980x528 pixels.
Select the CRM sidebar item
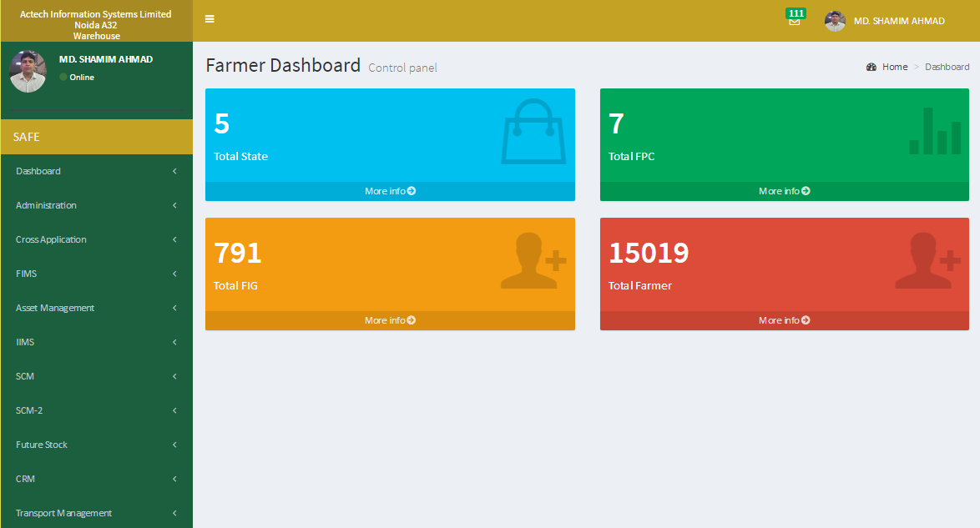click(x=97, y=479)
